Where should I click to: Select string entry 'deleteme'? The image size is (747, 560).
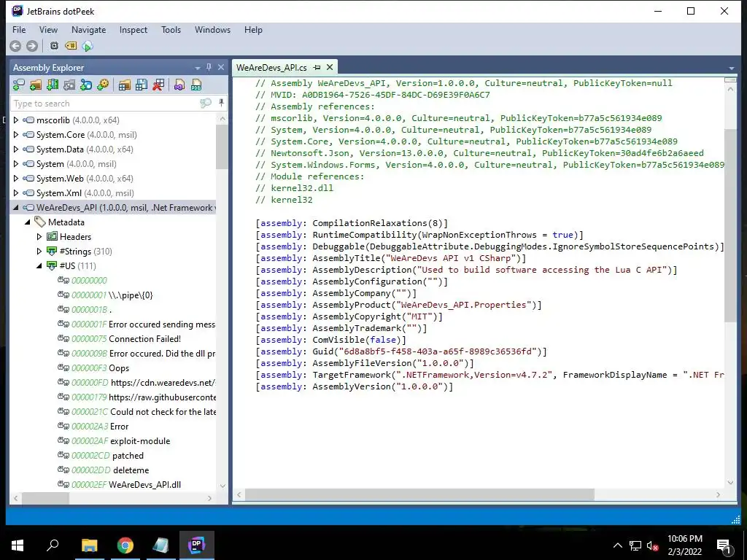[x=131, y=470]
